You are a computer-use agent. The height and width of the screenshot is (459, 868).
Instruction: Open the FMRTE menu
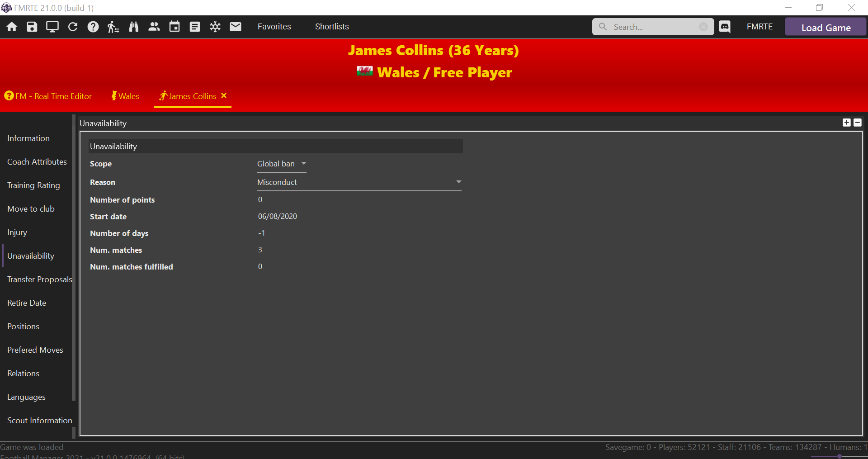(759, 27)
